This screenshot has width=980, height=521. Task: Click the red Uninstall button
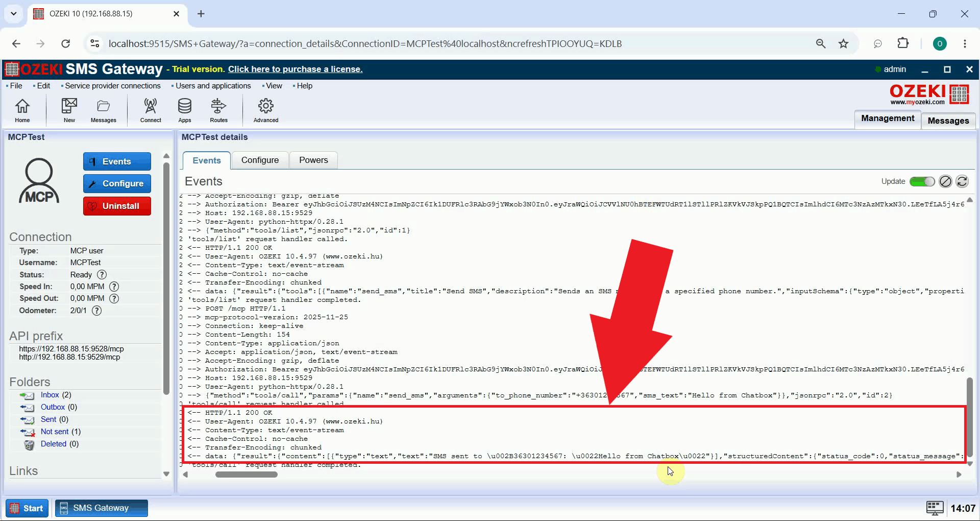click(117, 206)
